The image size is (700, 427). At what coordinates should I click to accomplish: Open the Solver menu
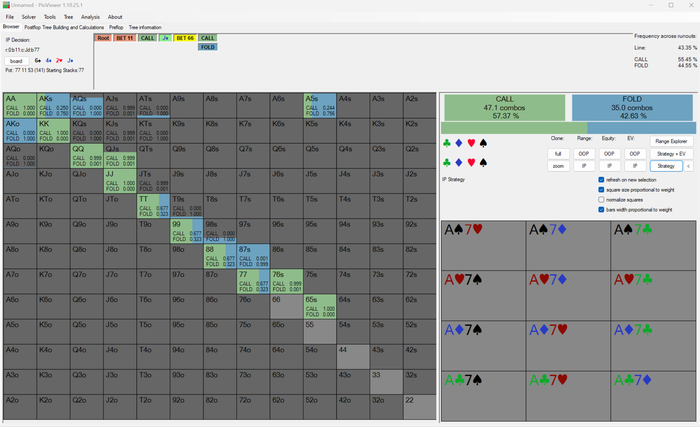(x=29, y=17)
